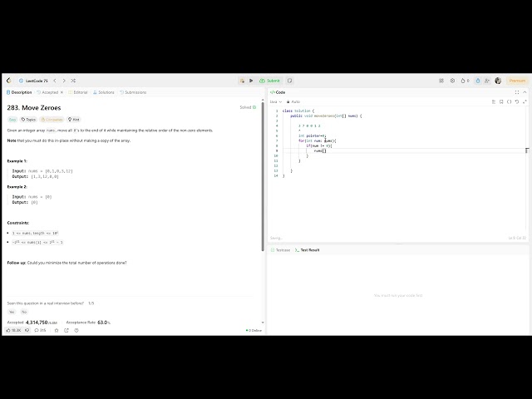
Task: Switch to the Description tab
Action: click(x=19, y=92)
